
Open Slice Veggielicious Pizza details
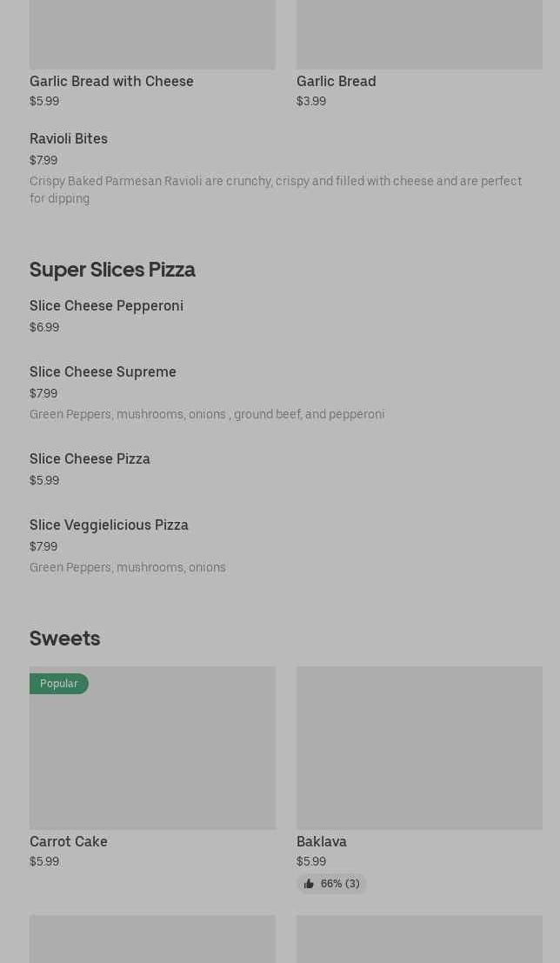[x=109, y=525]
